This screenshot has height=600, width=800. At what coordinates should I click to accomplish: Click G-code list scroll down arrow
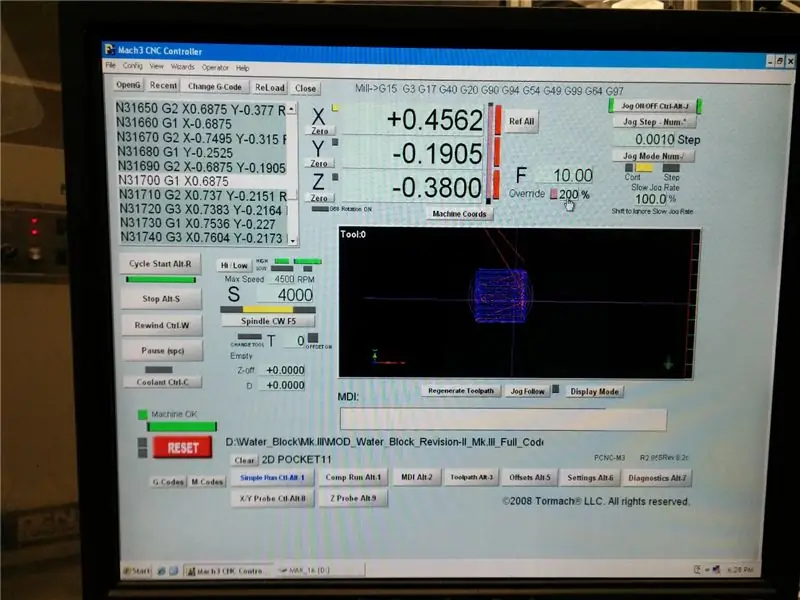293,239
